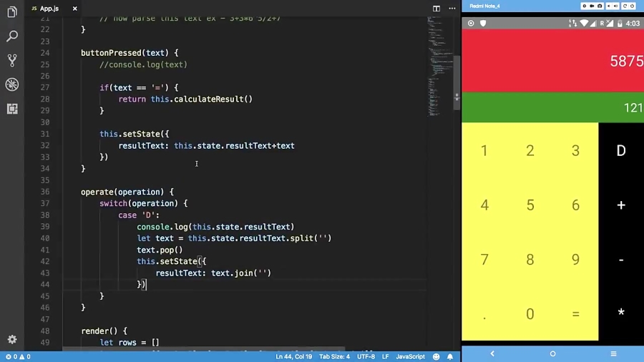The width and height of the screenshot is (644, 362).
Task: Lower volume in emulator toolbar
Action: [609, 6]
